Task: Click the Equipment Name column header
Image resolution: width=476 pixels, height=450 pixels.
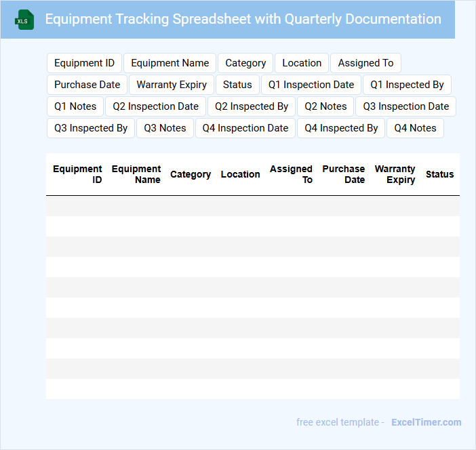Action: (x=136, y=174)
